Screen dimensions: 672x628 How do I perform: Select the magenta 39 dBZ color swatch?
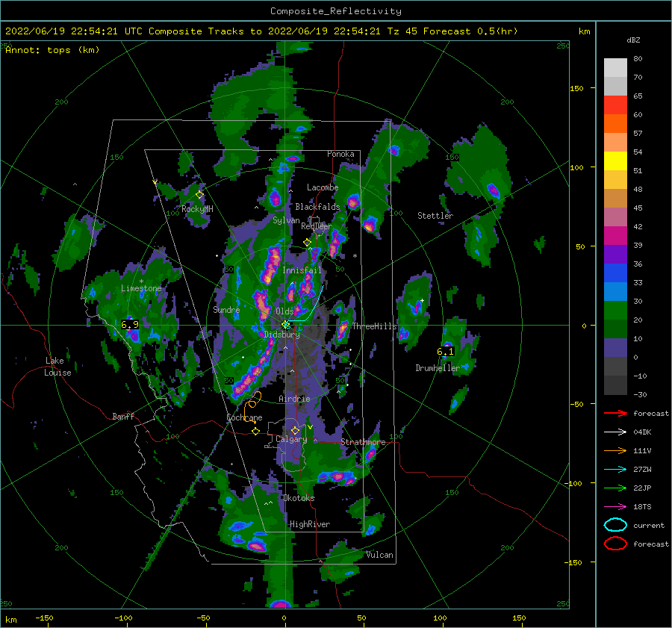coord(615,236)
